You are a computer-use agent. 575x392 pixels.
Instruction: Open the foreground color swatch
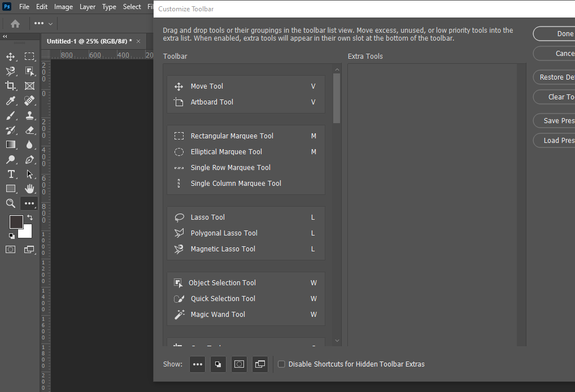(x=16, y=222)
